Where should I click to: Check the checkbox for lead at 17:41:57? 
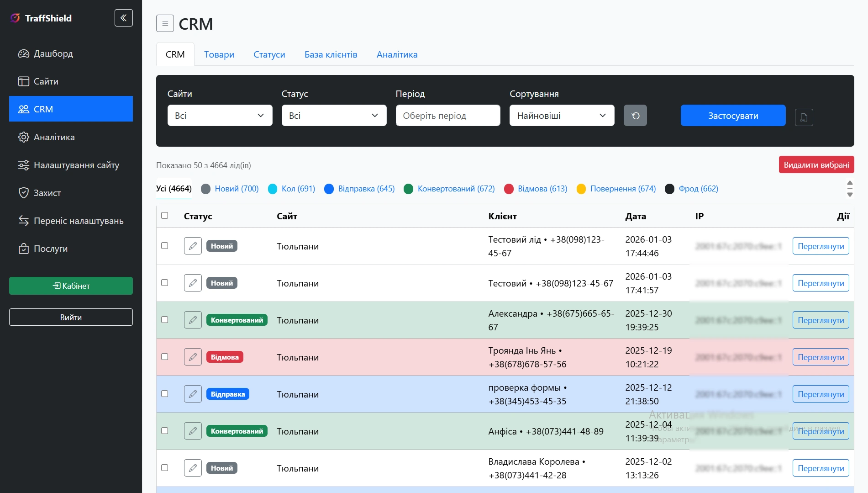[165, 283]
